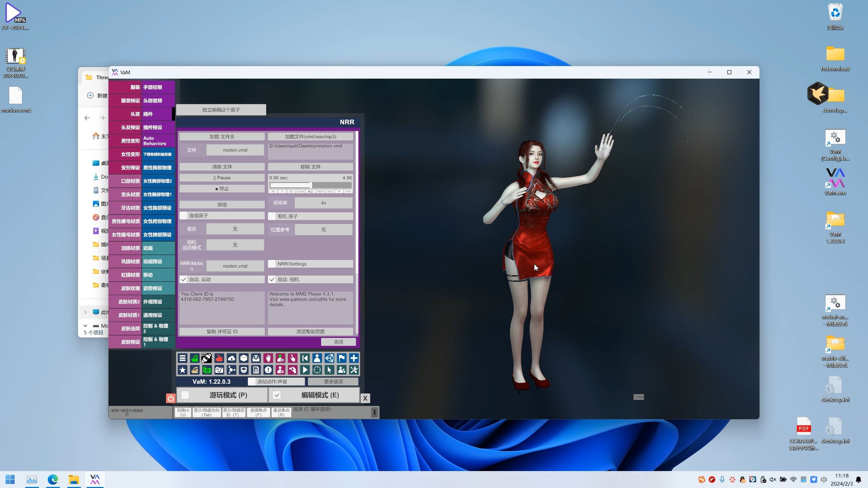Click the playback time slider handle
The image size is (868, 488).
tap(310, 185)
